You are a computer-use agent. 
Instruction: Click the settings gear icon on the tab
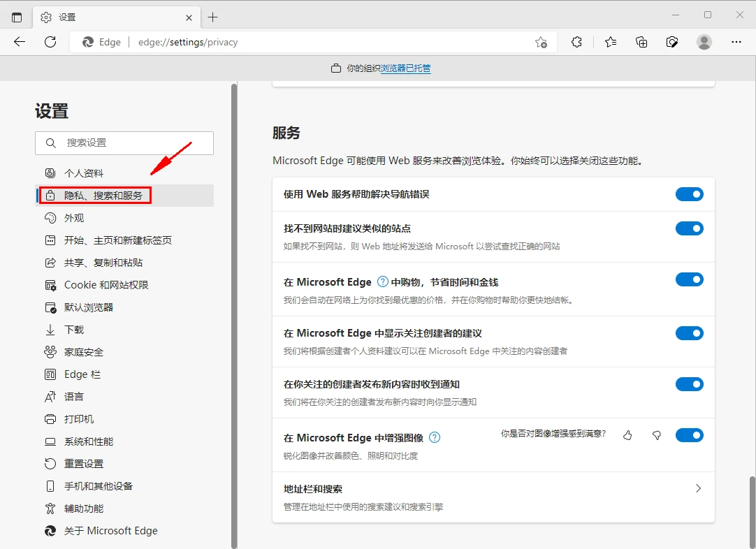[46, 17]
